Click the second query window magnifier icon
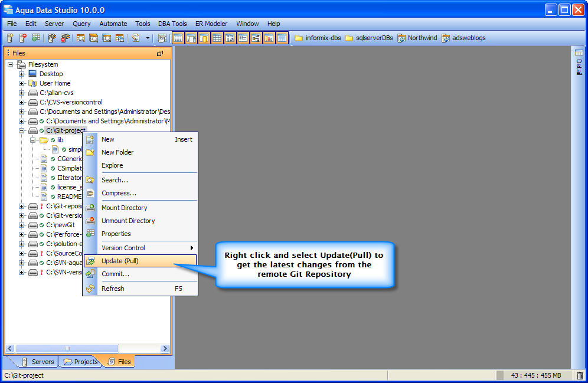Image resolution: width=588 pixels, height=383 pixels. tap(93, 38)
